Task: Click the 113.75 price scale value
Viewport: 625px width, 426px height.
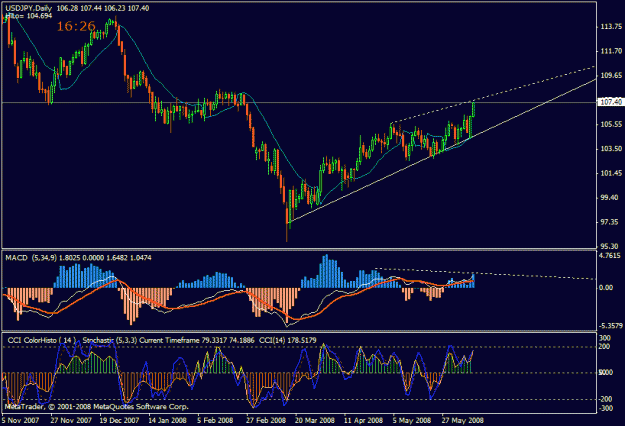Action: pos(611,27)
